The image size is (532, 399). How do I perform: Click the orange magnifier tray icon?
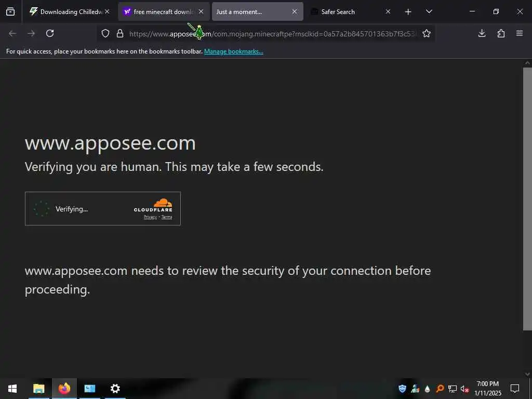[x=440, y=389]
